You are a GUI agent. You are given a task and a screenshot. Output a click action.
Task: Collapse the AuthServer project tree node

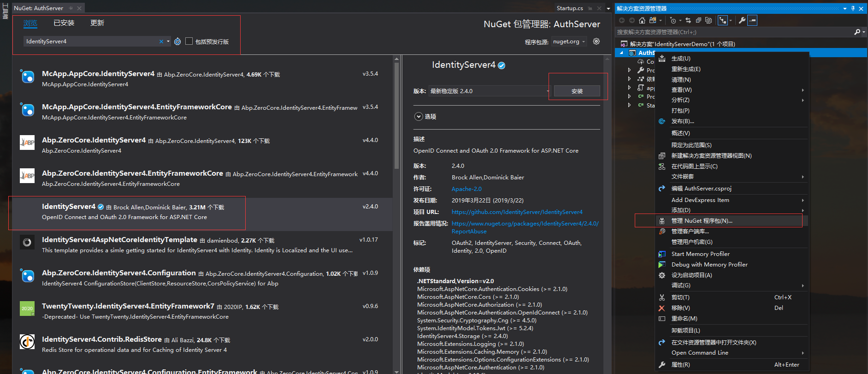(x=621, y=53)
